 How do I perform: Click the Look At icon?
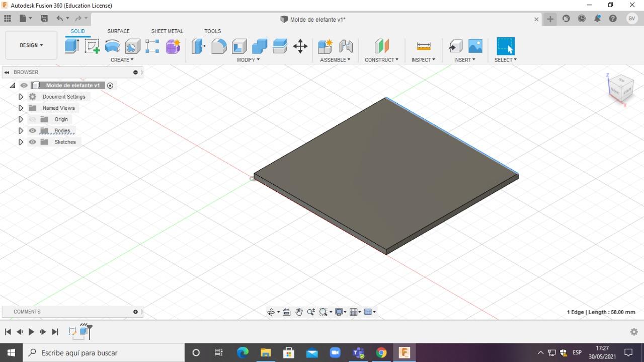tap(287, 312)
